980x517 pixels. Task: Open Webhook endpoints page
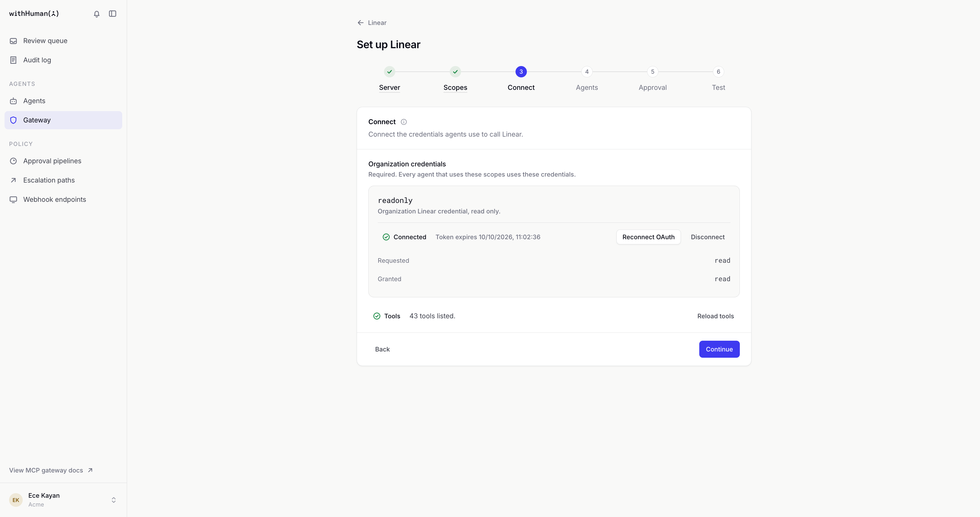pos(63,200)
